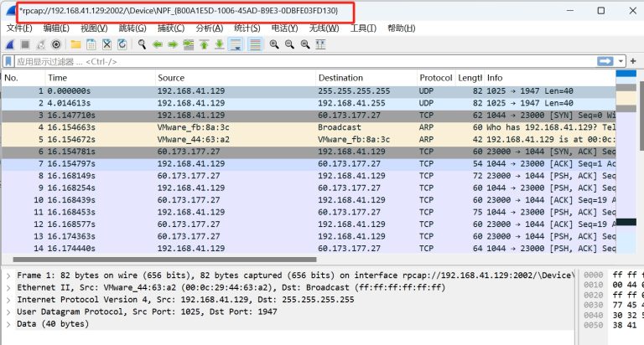This screenshot has height=345, width=644.
Task: Open the 无线(W) menu
Action: click(324, 28)
